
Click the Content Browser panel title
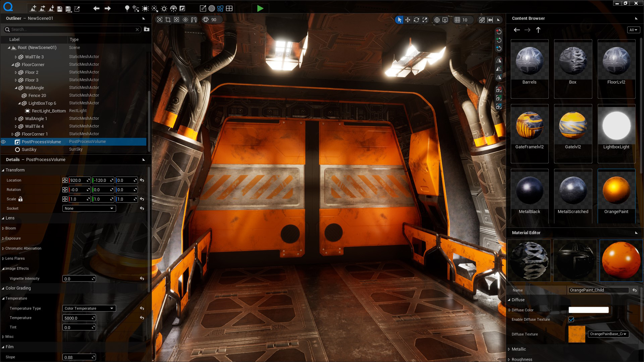[x=528, y=18]
